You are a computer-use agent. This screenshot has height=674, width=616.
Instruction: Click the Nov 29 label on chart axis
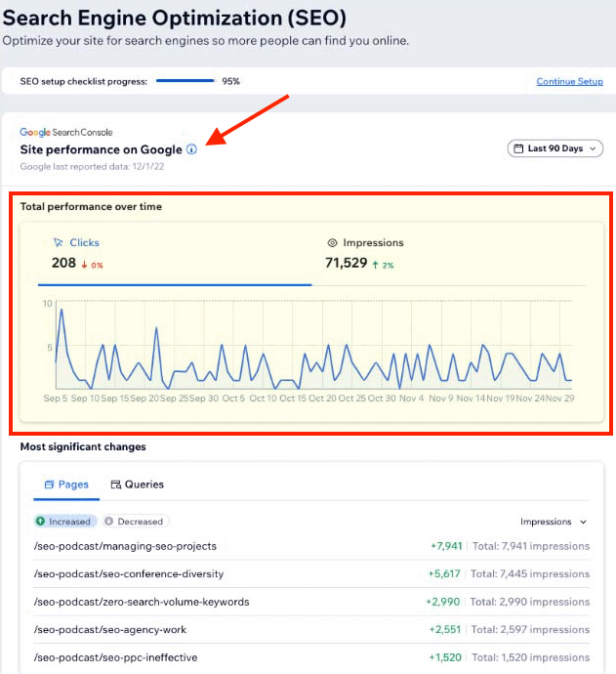point(559,399)
